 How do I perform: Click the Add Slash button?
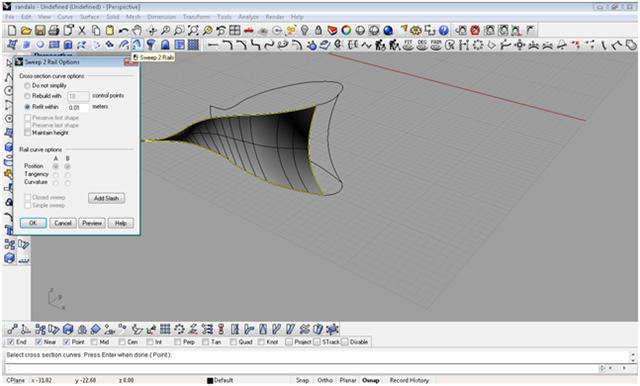coord(107,198)
